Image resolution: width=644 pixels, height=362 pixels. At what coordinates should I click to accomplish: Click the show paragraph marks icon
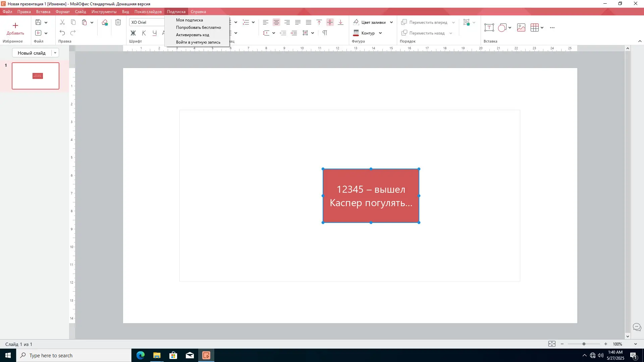tap(325, 33)
